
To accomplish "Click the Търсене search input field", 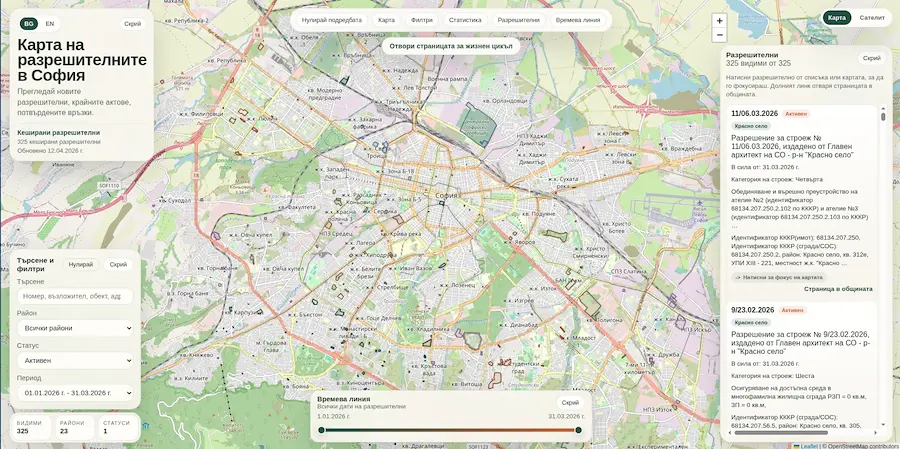I will point(75,296).
